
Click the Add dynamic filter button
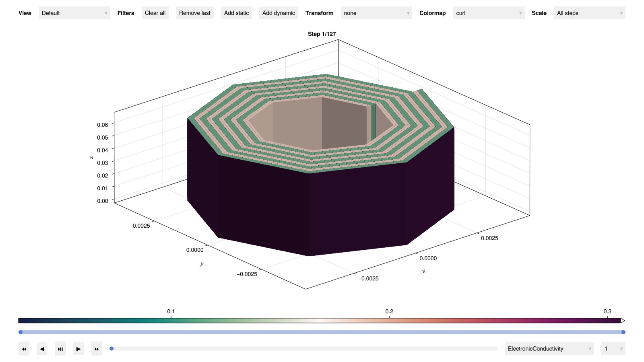pos(279,13)
